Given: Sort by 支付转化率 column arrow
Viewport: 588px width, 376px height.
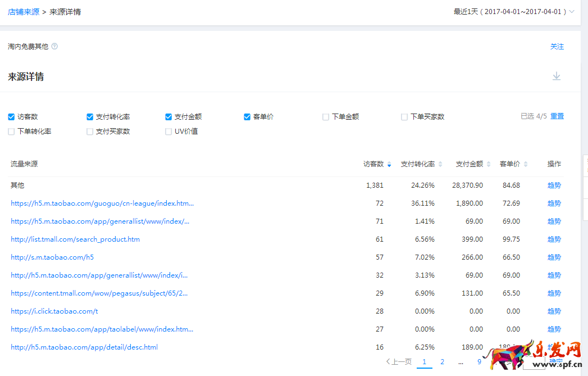Looking at the screenshot, I should tap(440, 165).
